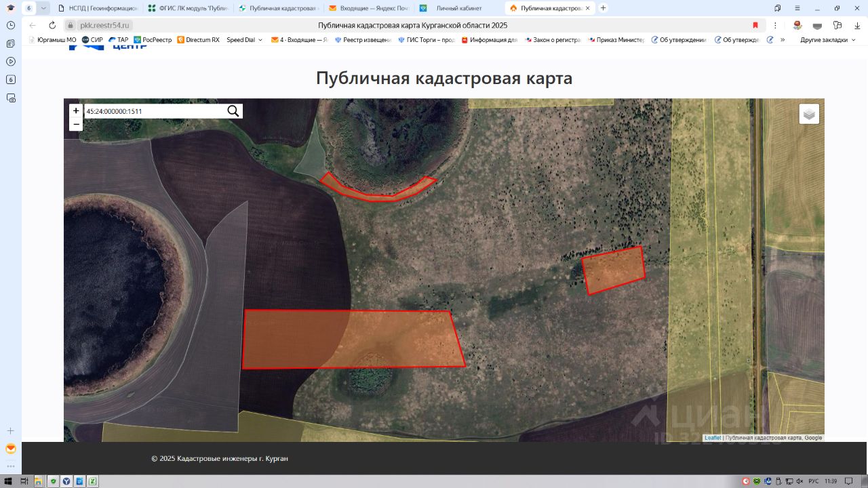
Task: Open the СИР bookmark
Action: point(92,40)
